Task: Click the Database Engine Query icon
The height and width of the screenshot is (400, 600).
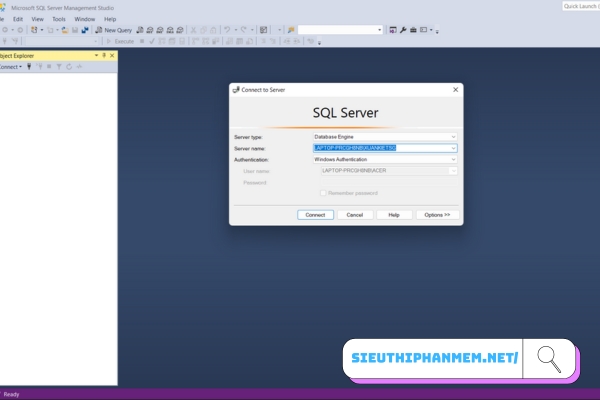Action: [x=140, y=30]
